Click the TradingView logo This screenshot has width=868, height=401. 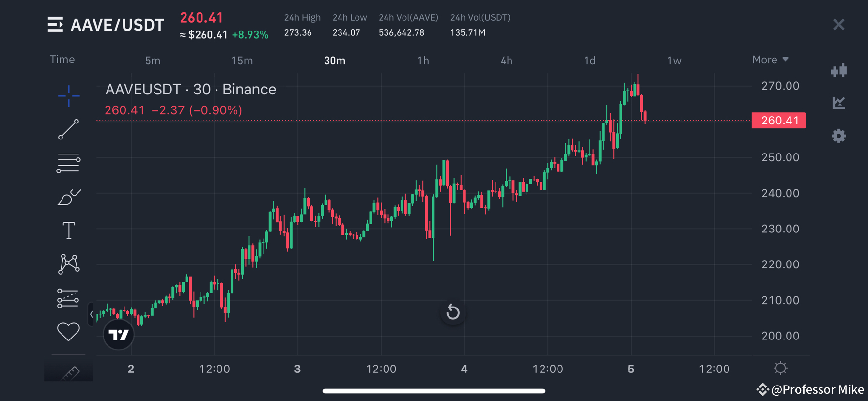[118, 334]
